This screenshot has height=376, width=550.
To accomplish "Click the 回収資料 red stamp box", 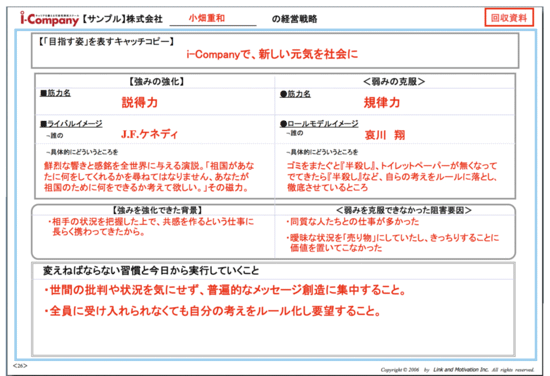I will point(509,18).
